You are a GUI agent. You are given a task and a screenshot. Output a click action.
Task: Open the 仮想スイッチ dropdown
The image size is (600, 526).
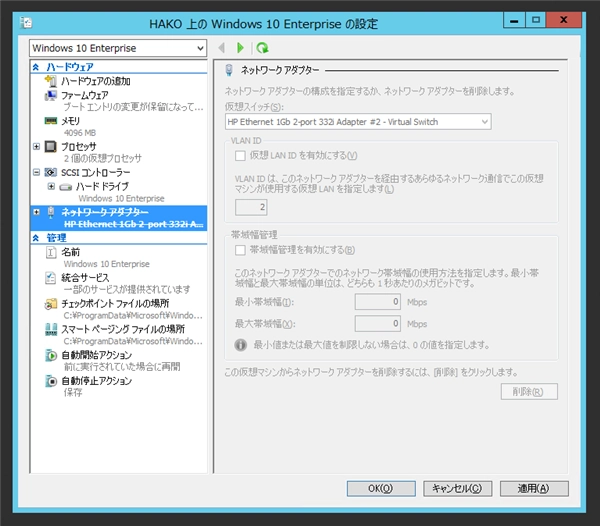click(358, 122)
